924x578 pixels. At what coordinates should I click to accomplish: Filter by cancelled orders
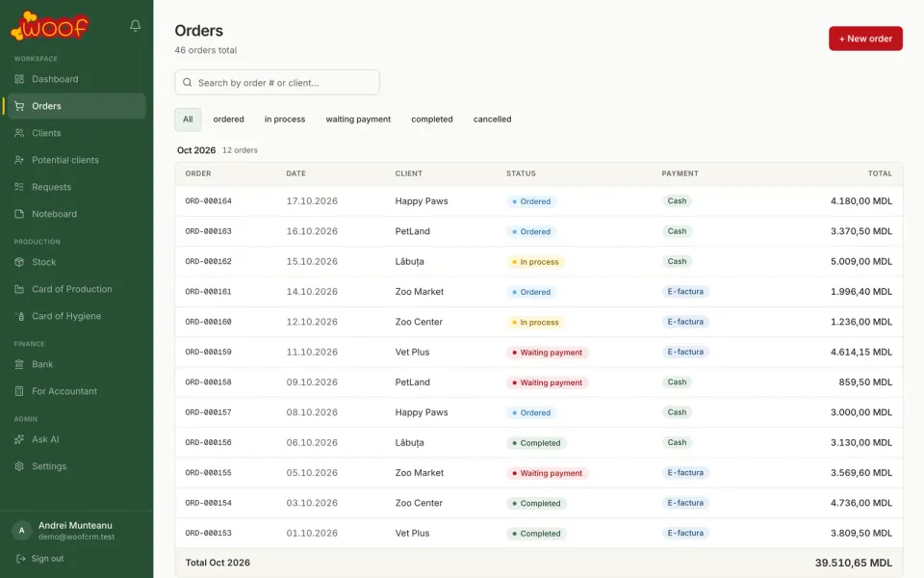pyautogui.click(x=492, y=119)
